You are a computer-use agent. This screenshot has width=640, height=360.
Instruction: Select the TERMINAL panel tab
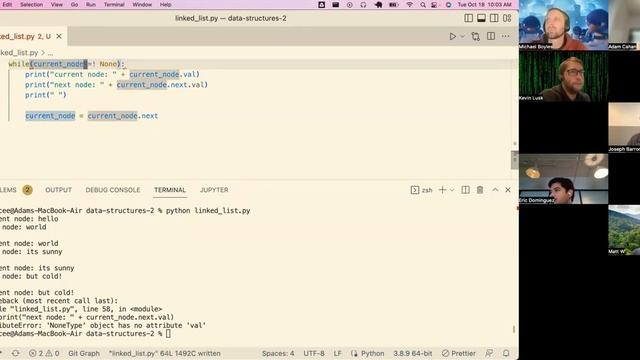coord(170,190)
